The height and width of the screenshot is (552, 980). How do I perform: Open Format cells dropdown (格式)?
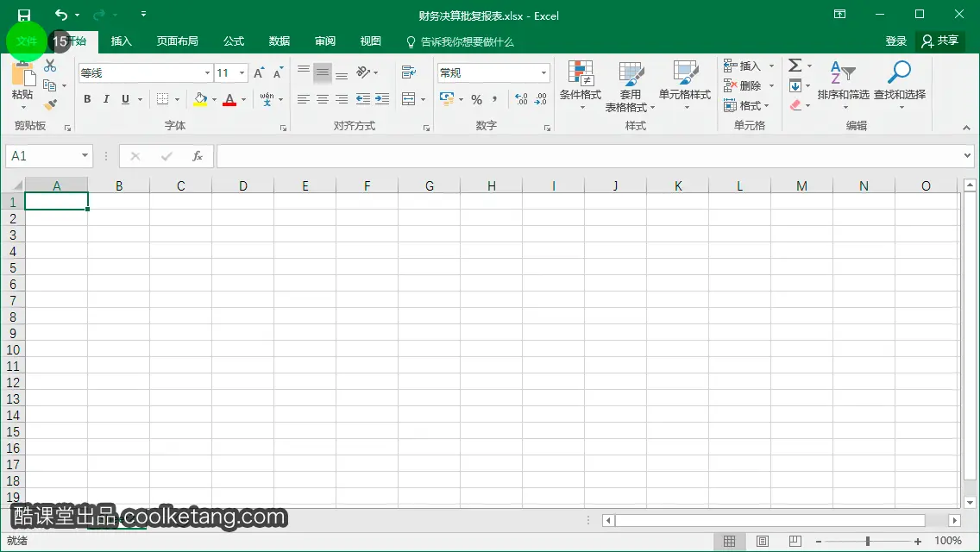click(747, 105)
